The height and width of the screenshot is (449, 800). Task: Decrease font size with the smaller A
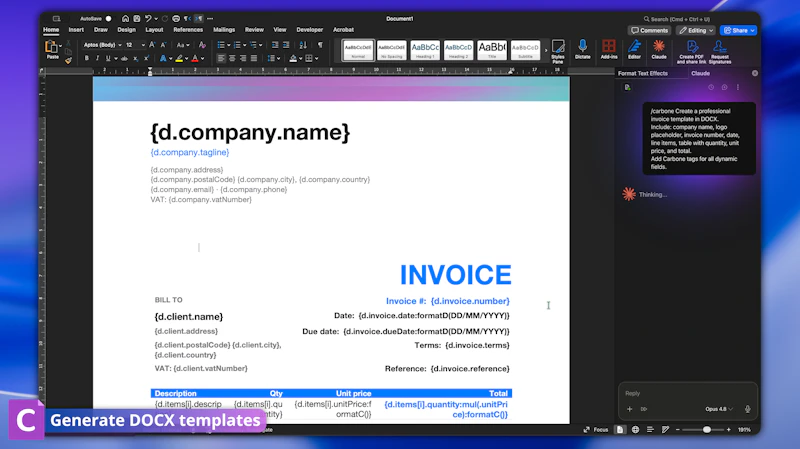tap(163, 45)
